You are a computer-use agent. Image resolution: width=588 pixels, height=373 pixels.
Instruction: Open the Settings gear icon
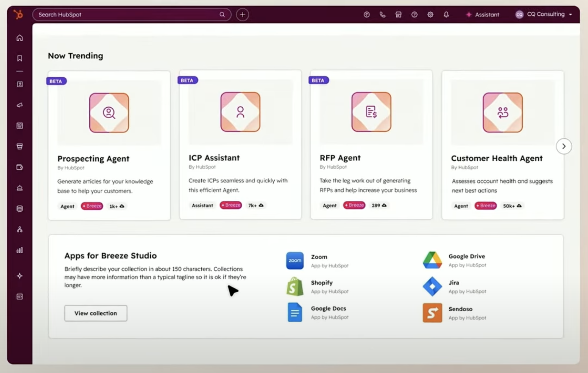click(430, 15)
